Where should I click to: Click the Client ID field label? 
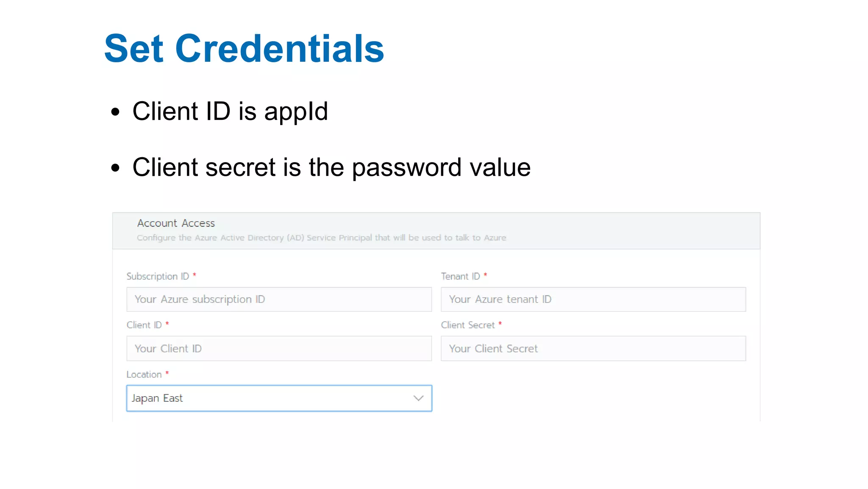(144, 325)
